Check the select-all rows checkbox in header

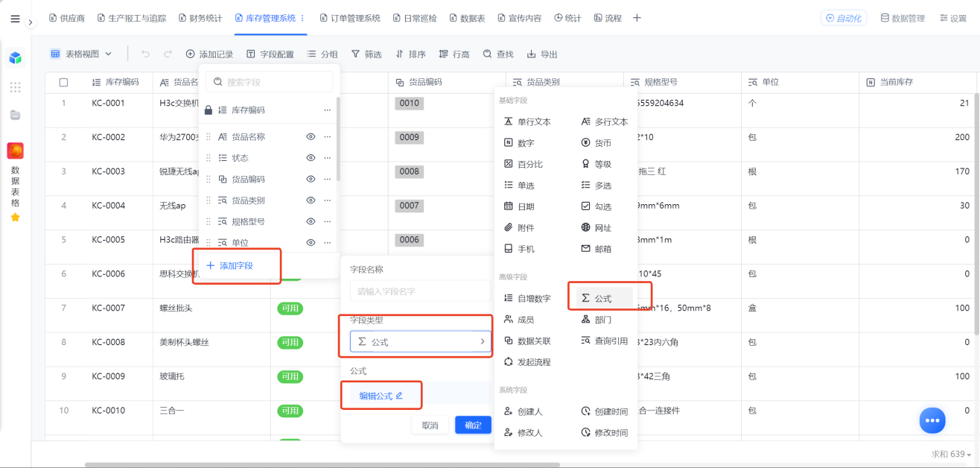(x=63, y=82)
